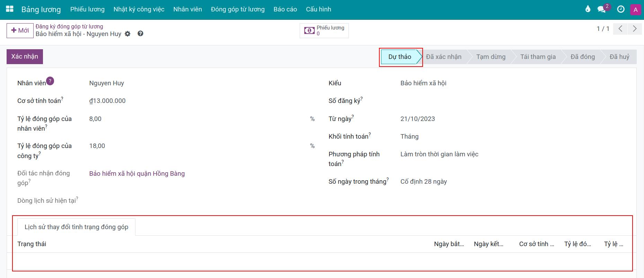This screenshot has height=278, width=644.
Task: Open the Báo cáo menu
Action: click(x=285, y=9)
